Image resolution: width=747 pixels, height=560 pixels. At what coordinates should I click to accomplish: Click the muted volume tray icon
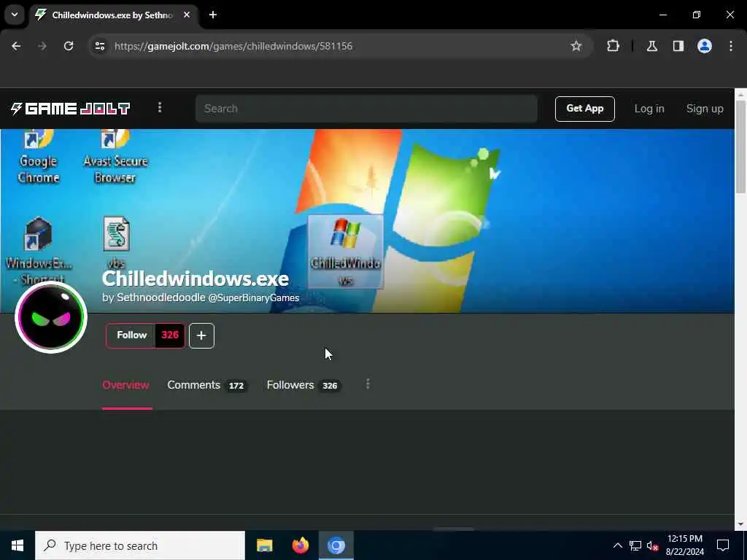(x=653, y=545)
